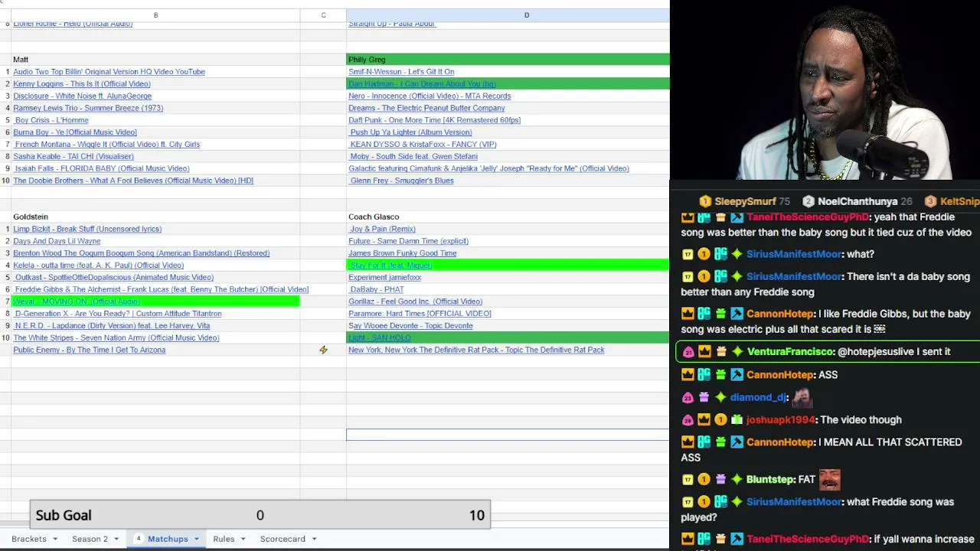The height and width of the screenshot is (551, 980).
Task: Open The White Stripes - Seven Nation Army link
Action: click(x=116, y=338)
